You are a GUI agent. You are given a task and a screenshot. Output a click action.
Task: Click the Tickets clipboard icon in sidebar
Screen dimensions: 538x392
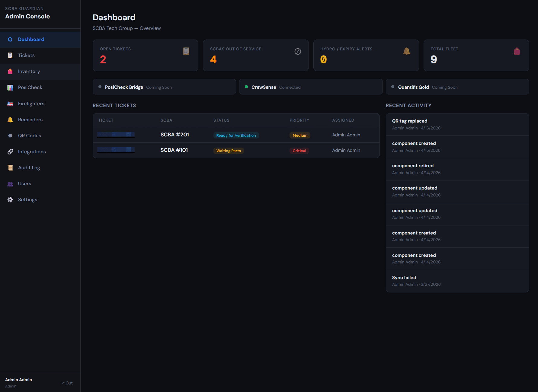10,56
